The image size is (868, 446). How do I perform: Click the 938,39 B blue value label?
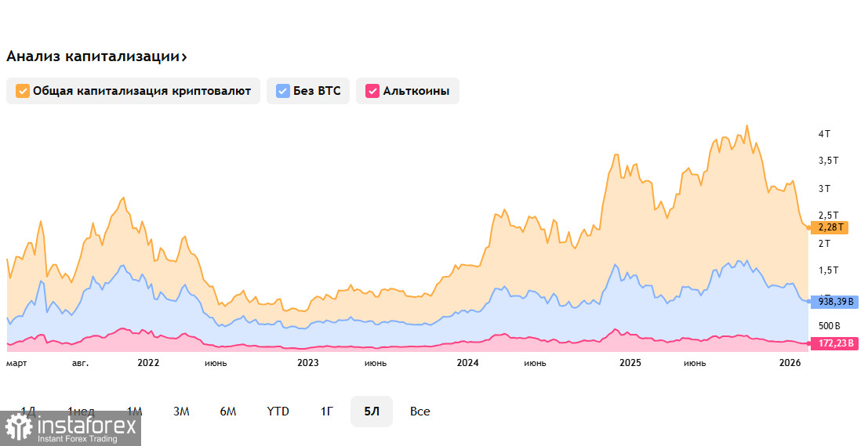pyautogui.click(x=834, y=302)
